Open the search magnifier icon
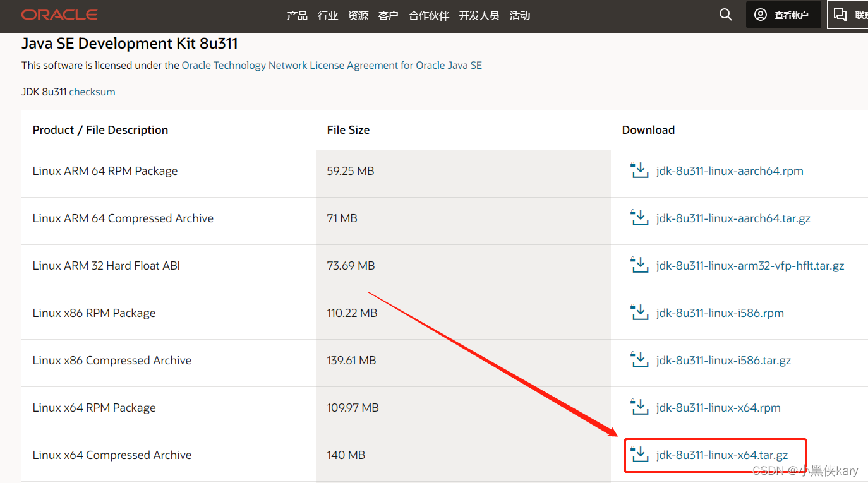 pyautogui.click(x=725, y=15)
